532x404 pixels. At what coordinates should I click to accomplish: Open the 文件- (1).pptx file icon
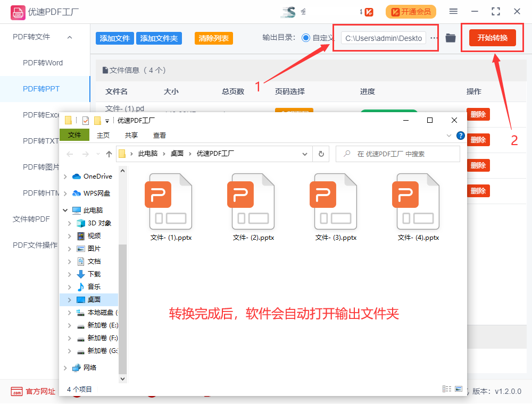pyautogui.click(x=170, y=201)
